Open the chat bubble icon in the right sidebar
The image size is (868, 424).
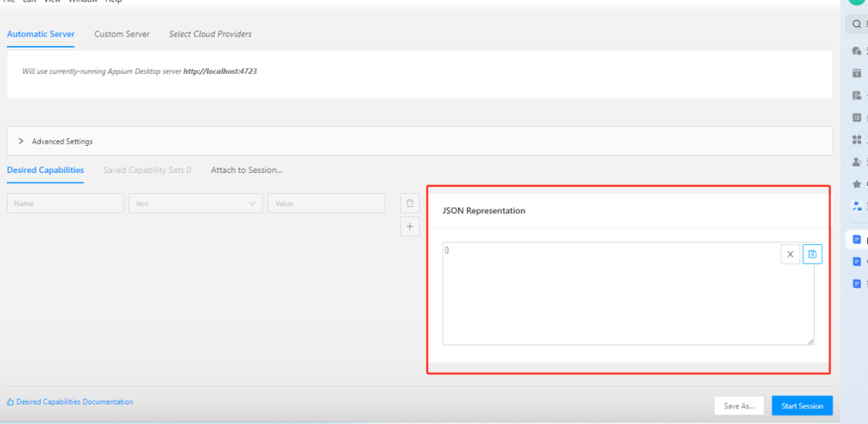857,51
